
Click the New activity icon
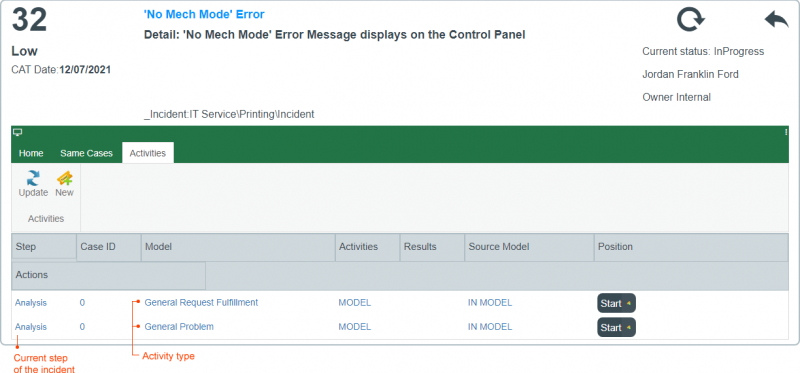64,178
